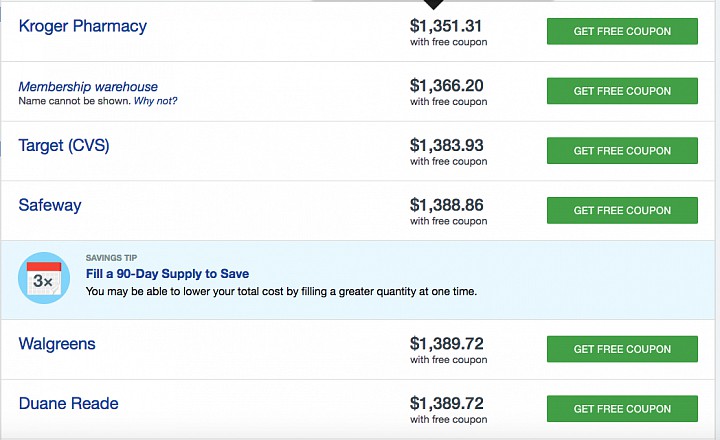Get free coupon for Walgreens
The height and width of the screenshot is (440, 720).
622,349
